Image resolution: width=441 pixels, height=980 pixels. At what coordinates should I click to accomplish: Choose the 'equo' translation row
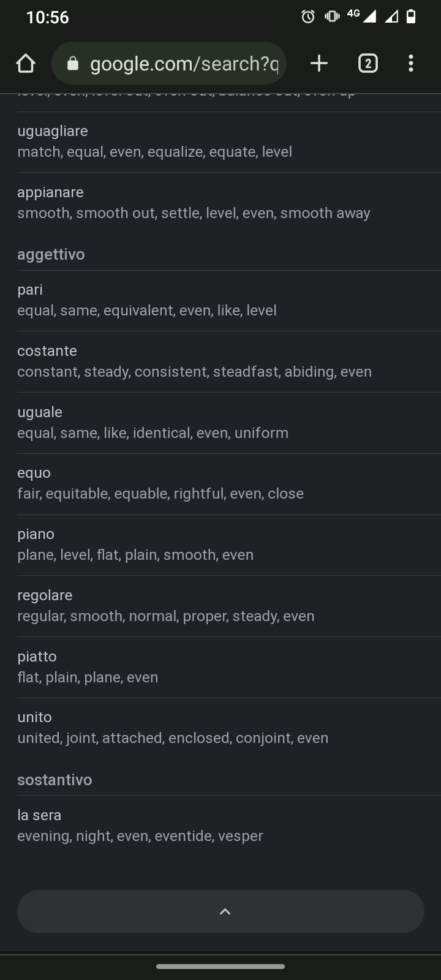(x=221, y=483)
